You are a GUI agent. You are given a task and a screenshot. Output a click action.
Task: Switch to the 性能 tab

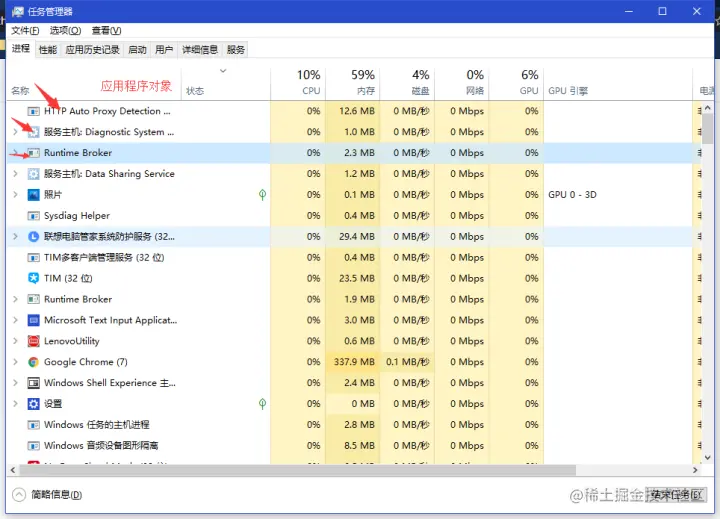pyautogui.click(x=48, y=50)
